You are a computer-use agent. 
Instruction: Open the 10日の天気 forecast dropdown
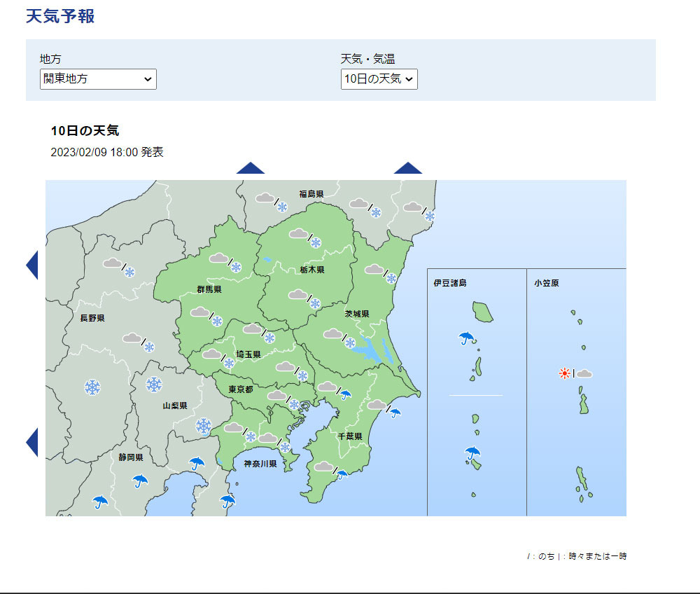[379, 79]
